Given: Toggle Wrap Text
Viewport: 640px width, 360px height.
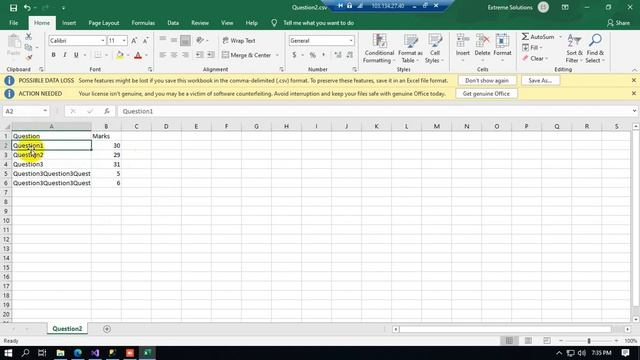Looking at the screenshot, I should [x=239, y=40].
